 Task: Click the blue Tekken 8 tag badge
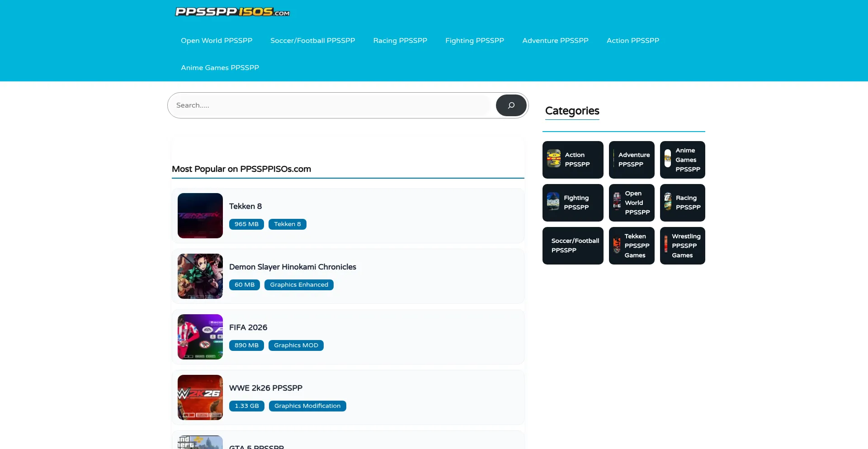pyautogui.click(x=288, y=224)
